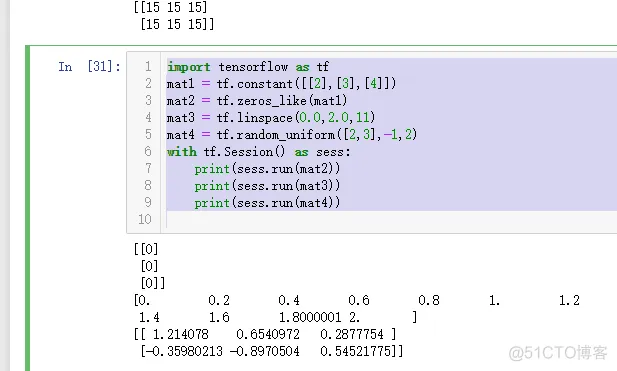This screenshot has height=371, width=617.
Task: Click output value -0.35980213
Action: [x=184, y=351]
